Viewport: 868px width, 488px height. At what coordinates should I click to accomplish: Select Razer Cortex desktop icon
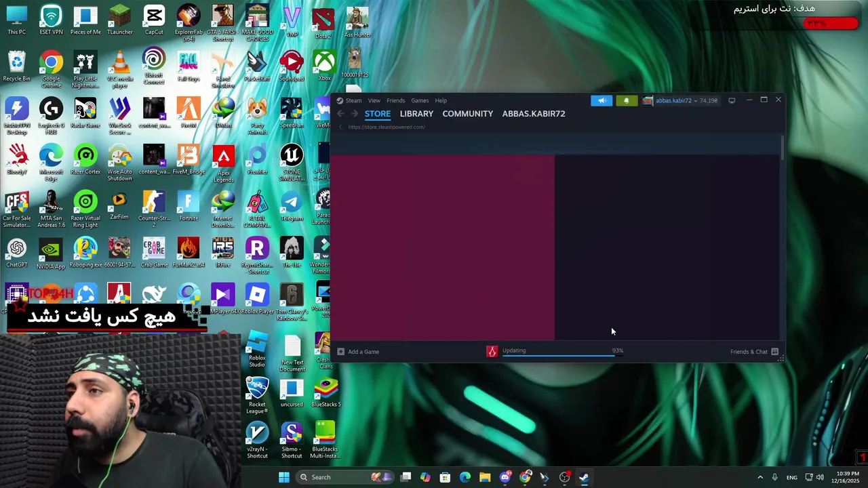coord(85,160)
